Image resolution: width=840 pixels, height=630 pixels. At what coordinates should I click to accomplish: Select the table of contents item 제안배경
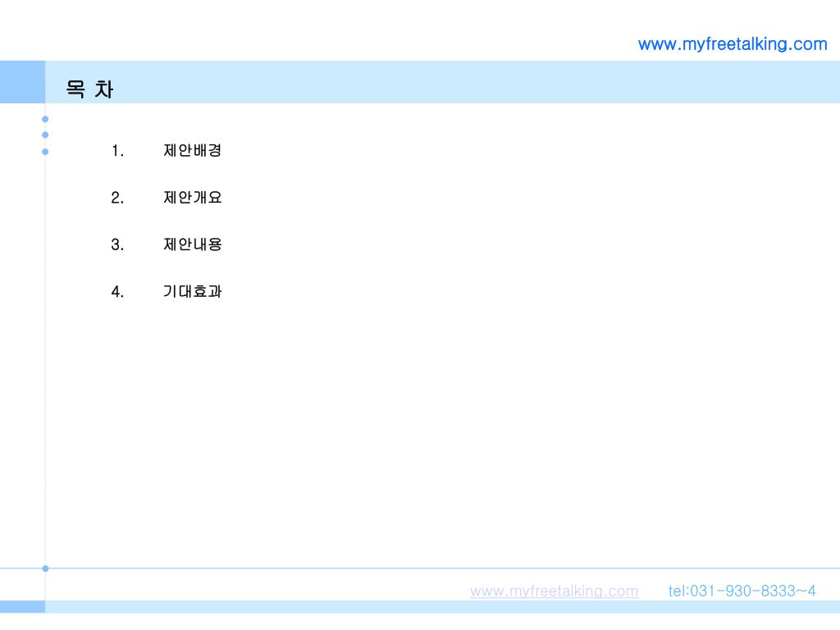[192, 151]
